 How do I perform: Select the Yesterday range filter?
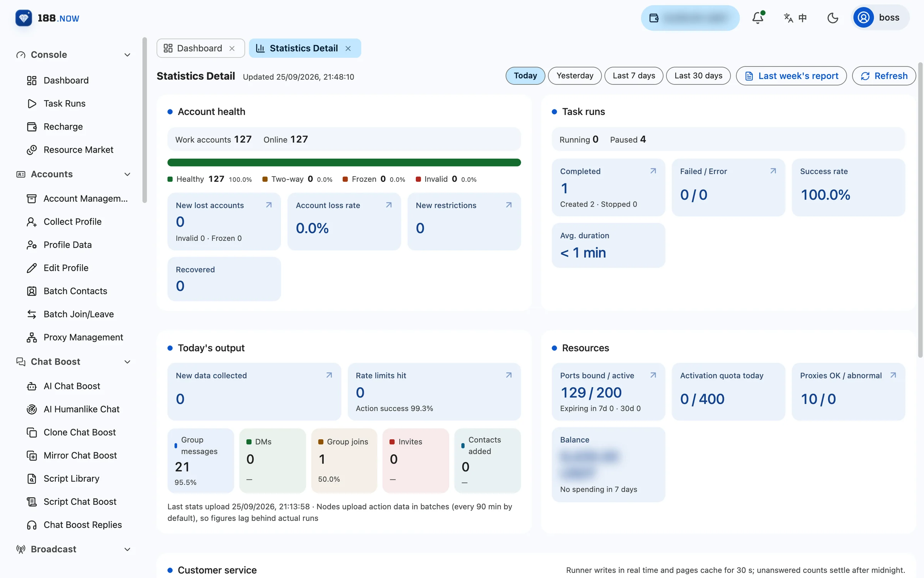(x=575, y=76)
